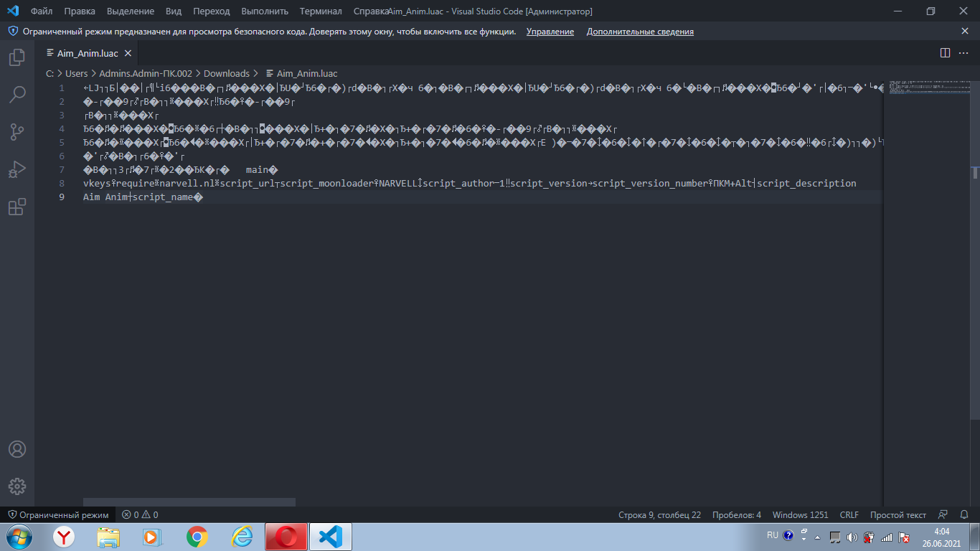
Task: Open the Extensions view icon
Action: (17, 207)
